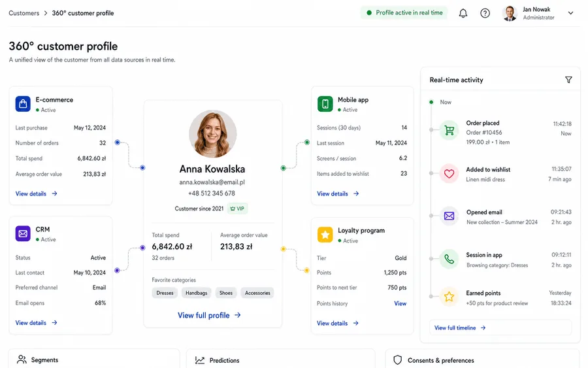Click the 1,250 pts points value
Screen dimensions: 588x368
[x=395, y=273]
